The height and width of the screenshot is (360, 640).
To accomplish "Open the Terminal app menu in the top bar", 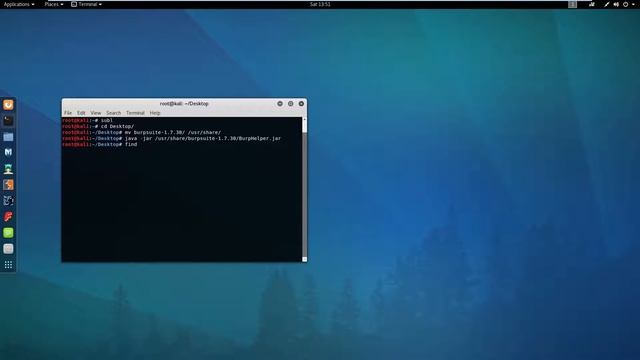I will point(87,4).
